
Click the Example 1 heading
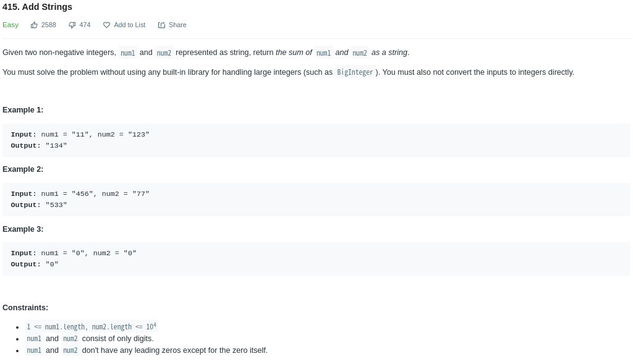[x=23, y=110]
